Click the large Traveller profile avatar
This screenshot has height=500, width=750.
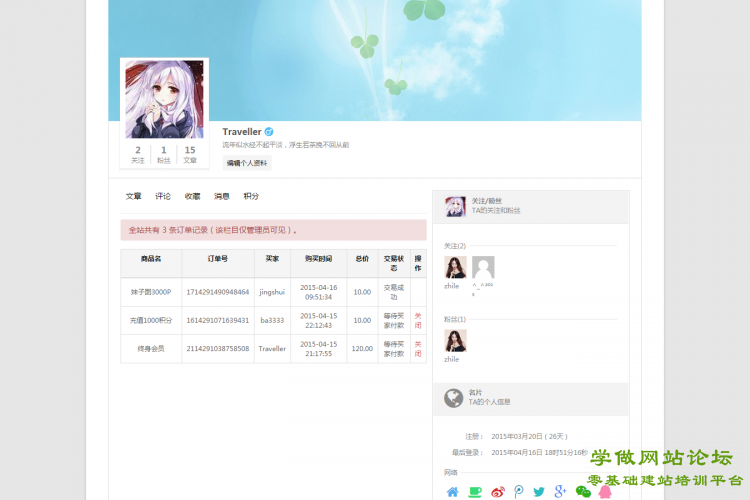[x=164, y=99]
